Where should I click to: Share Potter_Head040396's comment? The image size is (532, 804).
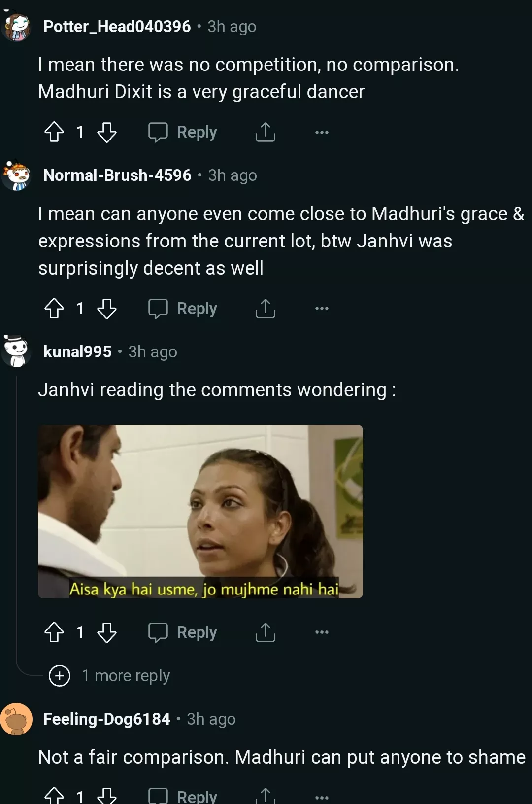[266, 132]
